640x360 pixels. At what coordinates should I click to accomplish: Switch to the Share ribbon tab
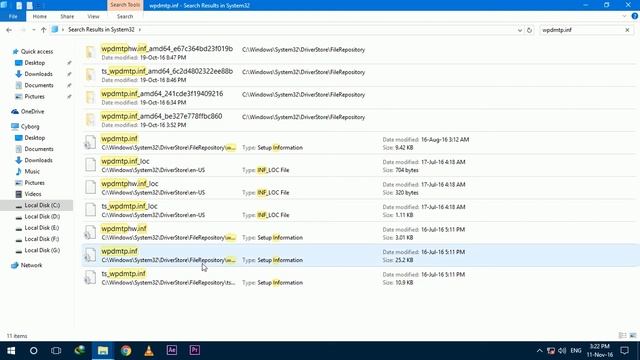pos(67,16)
